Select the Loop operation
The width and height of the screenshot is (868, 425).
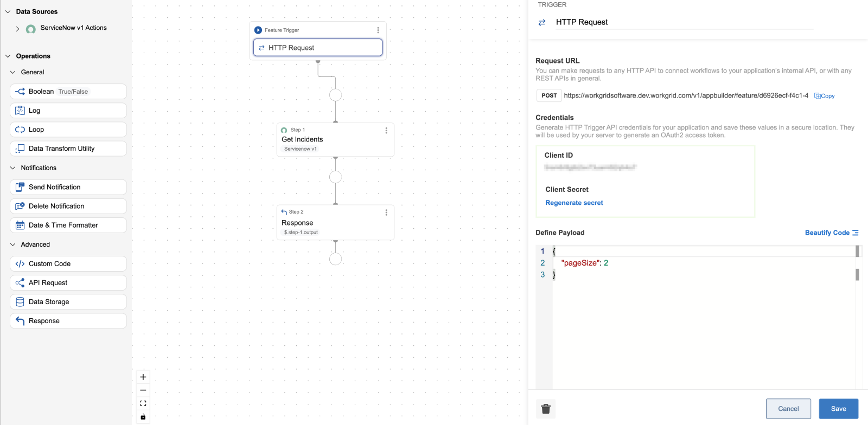point(68,130)
